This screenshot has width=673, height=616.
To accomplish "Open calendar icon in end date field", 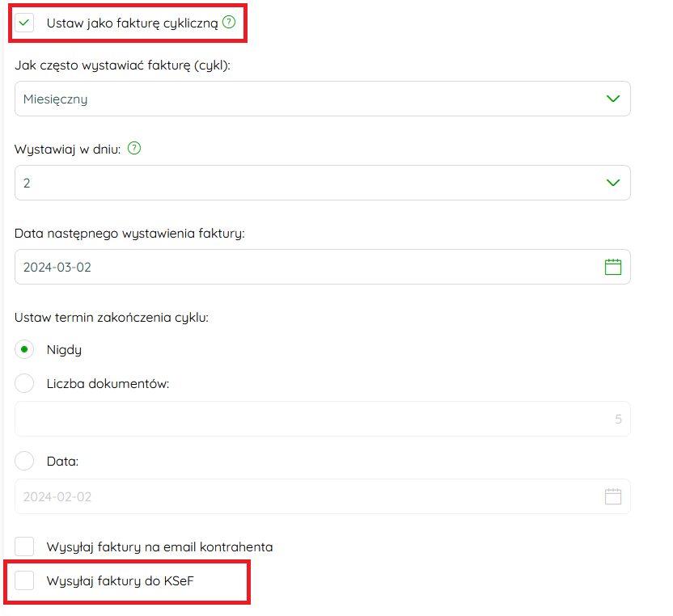I will [x=613, y=496].
